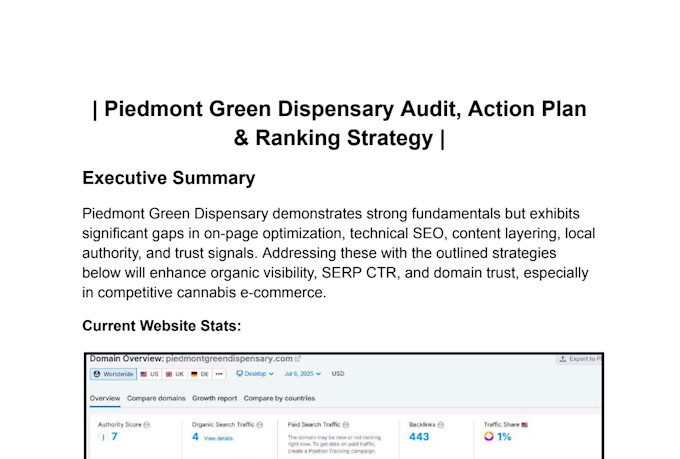The image size is (680, 459).
Task: Click the Piedmont Green Dispensary Audit title
Action: pyautogui.click(x=340, y=124)
